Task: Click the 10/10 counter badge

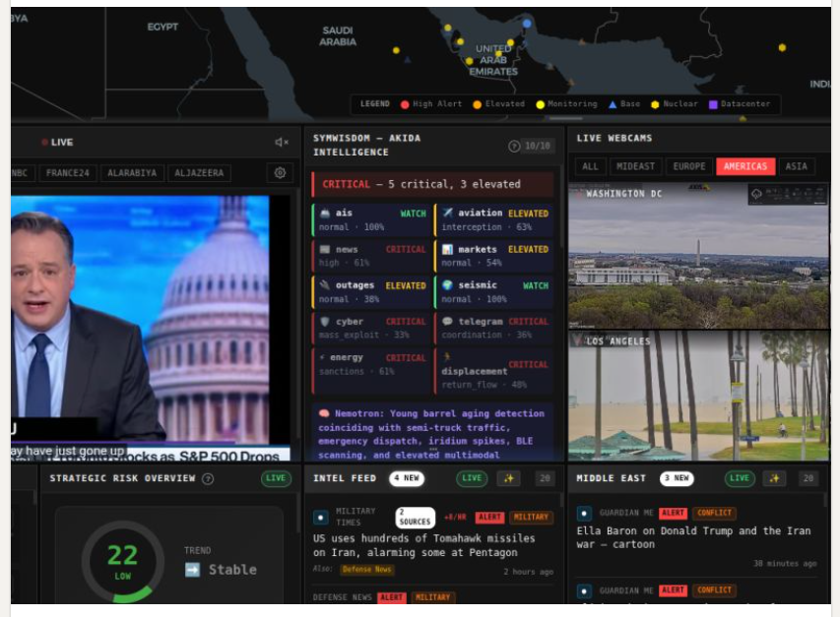Action: click(538, 146)
